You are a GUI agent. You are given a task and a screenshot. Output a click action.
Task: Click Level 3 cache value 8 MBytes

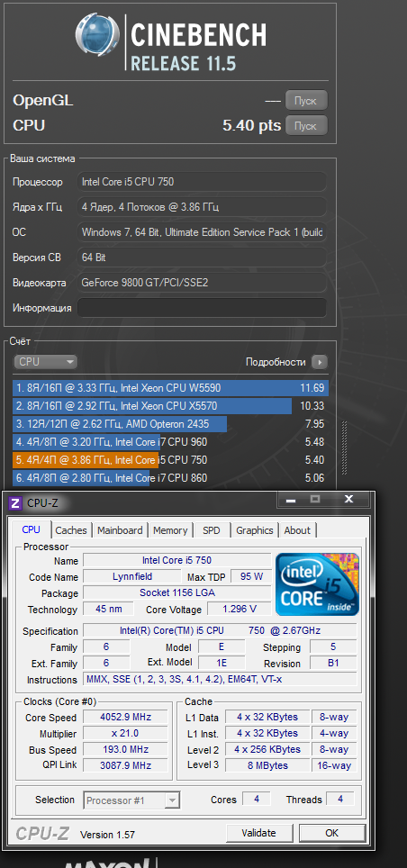268,765
